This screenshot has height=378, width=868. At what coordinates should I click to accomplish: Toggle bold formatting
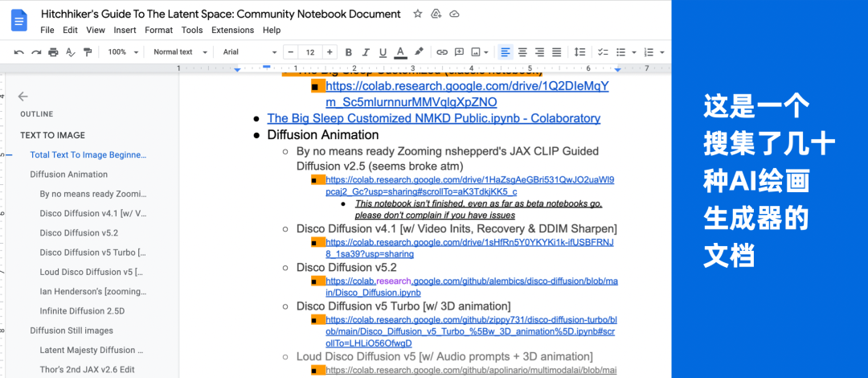click(x=348, y=52)
